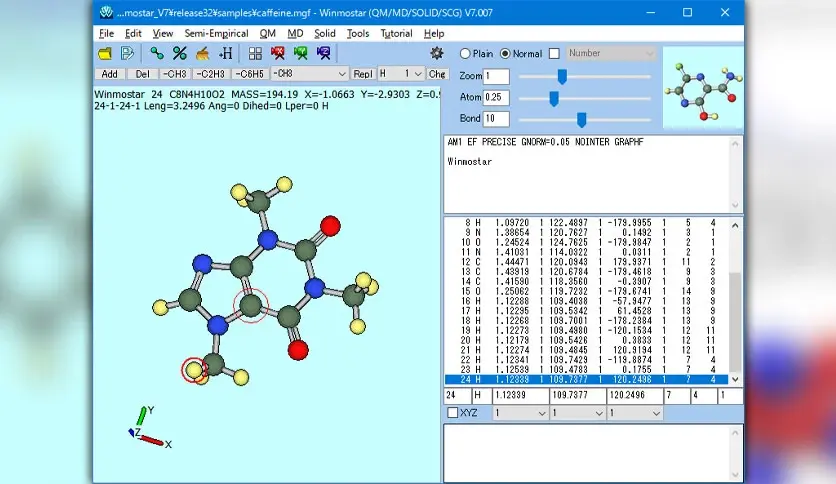Toggle the checkbox beside Number dropdown

coord(554,54)
